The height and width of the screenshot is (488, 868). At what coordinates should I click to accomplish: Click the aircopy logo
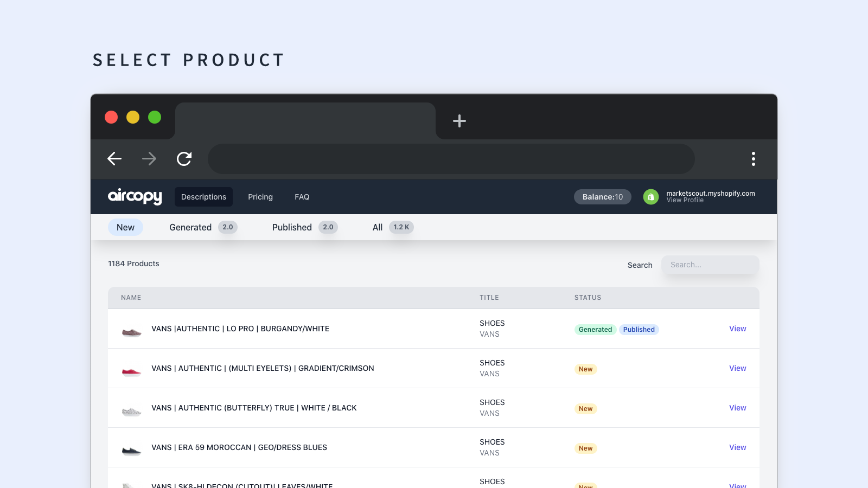pos(135,197)
